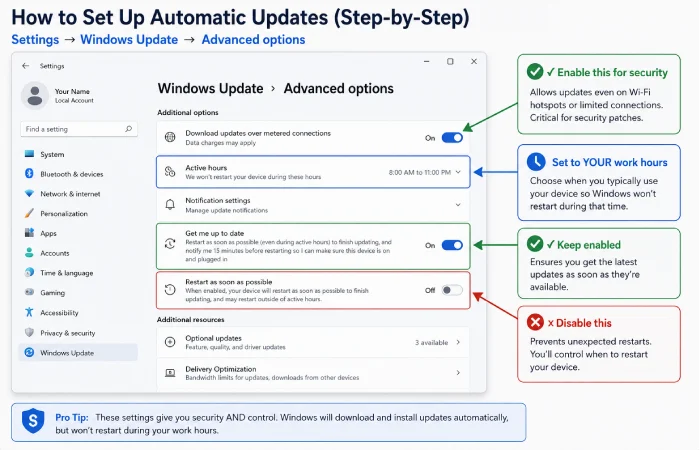Click the Active hours clock icon
700x450 pixels.
[170, 171]
